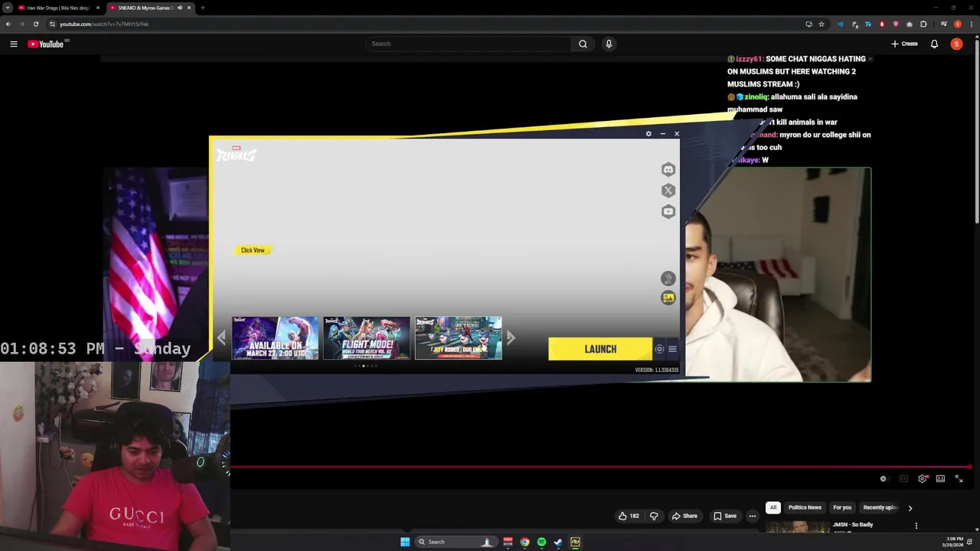Screen dimensions: 980x551
Task: Open more actions ellipsis beside Save
Action: pyautogui.click(x=753, y=516)
